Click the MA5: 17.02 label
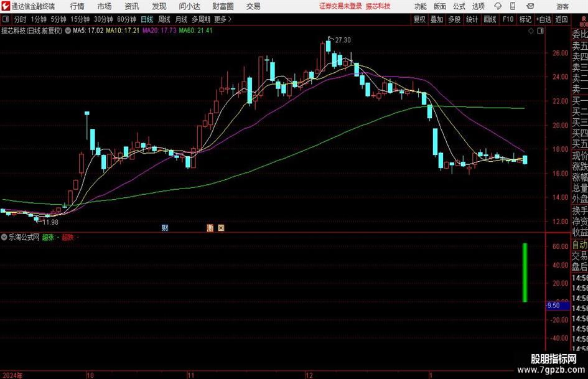 coord(88,30)
